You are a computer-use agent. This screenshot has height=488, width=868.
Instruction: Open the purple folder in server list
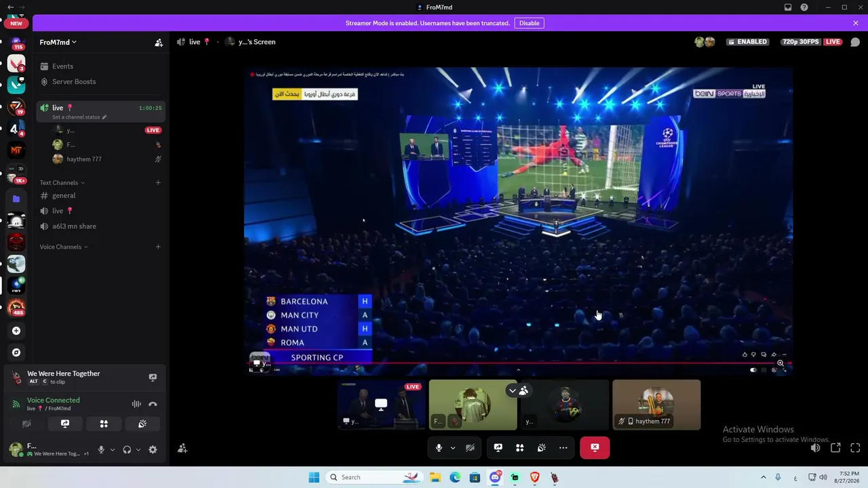[x=16, y=199]
